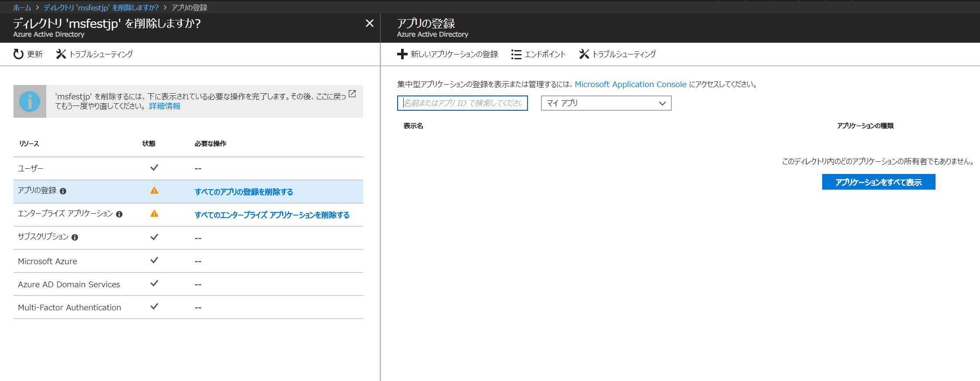
Task: Click info icon next to エンタープライズ アプリケーション
Action: click(119, 214)
